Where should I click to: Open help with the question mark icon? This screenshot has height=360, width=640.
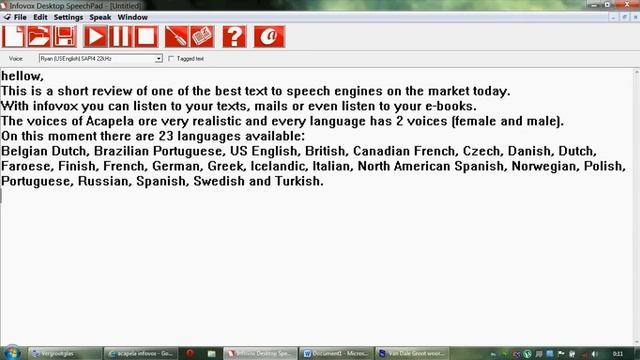point(234,37)
